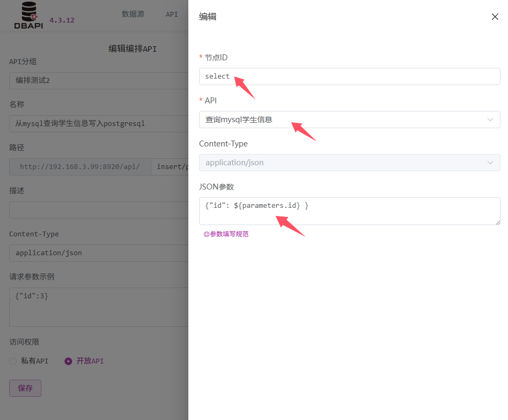Click the disabled Content-Type chevron in drawer
The width and height of the screenshot is (508, 420).
(x=490, y=163)
